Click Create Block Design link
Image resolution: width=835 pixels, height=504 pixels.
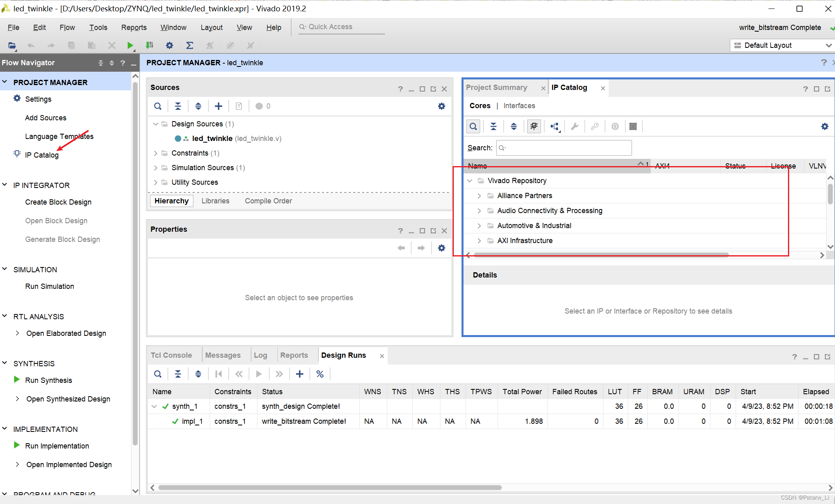tap(58, 202)
